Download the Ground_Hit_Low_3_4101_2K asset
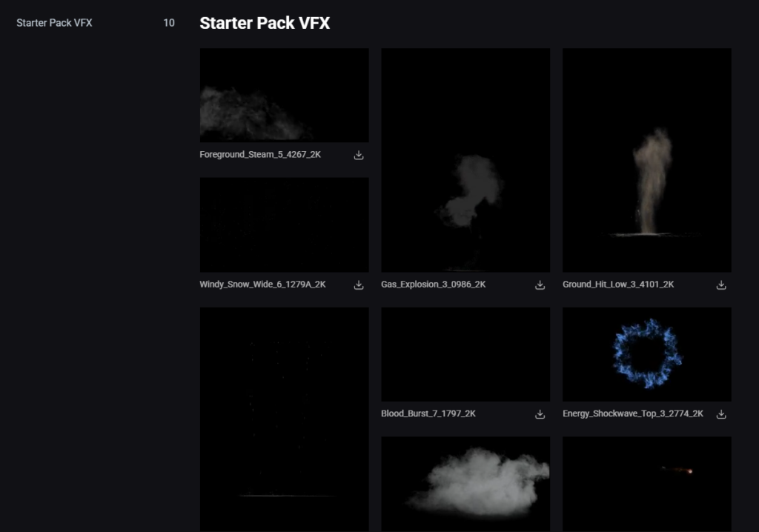The image size is (759, 532). (x=721, y=285)
